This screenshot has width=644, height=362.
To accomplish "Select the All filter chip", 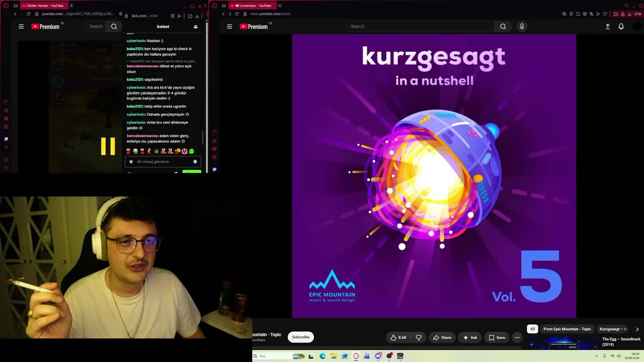I will click(x=532, y=329).
